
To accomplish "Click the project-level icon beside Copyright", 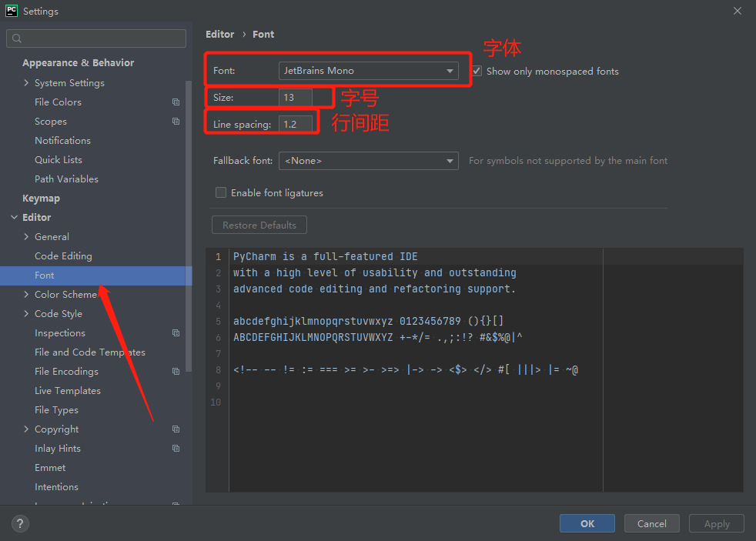I will click(176, 429).
